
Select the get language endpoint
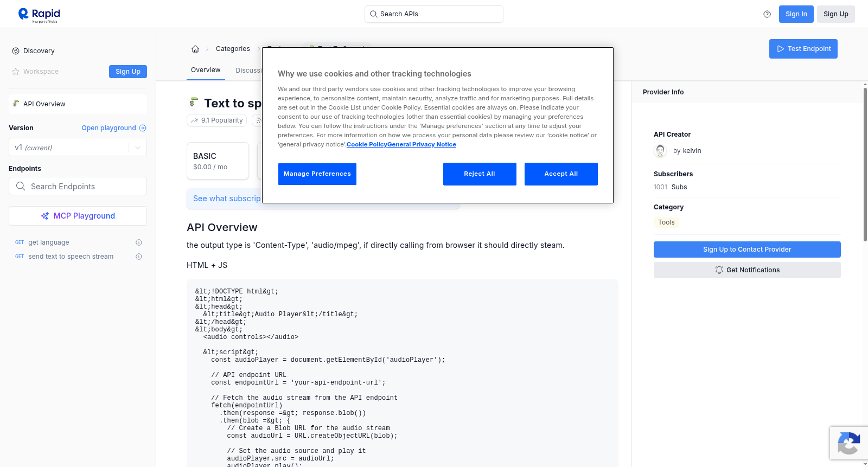(49, 242)
